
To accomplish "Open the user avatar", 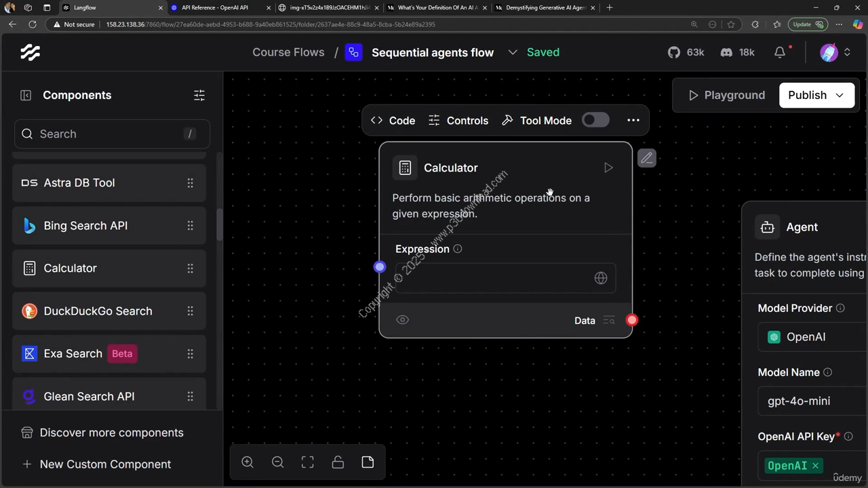I will (x=829, y=52).
